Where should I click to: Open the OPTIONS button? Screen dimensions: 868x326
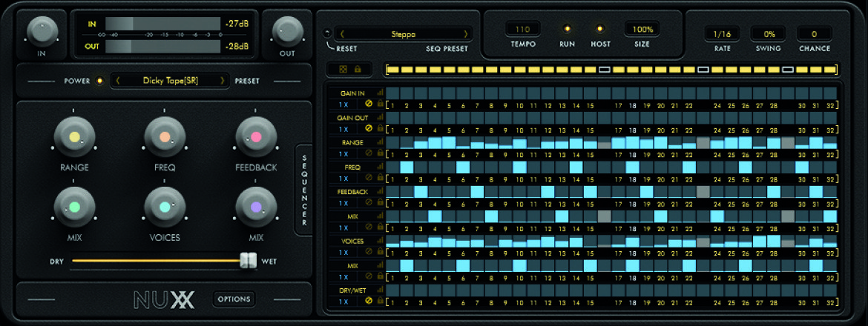[234, 299]
